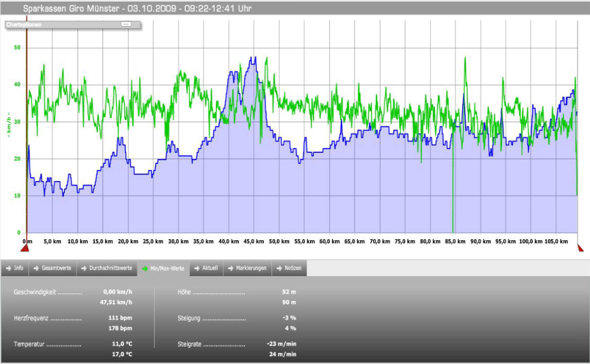The height and width of the screenshot is (364, 590).
Task: Click the green km/h axis label
Action: click(x=8, y=124)
